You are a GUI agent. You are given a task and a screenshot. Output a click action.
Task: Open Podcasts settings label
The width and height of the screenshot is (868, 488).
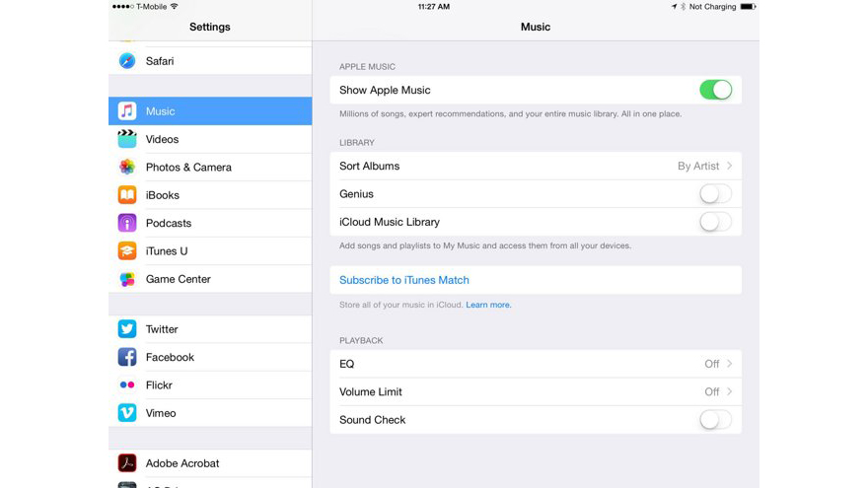pos(169,223)
